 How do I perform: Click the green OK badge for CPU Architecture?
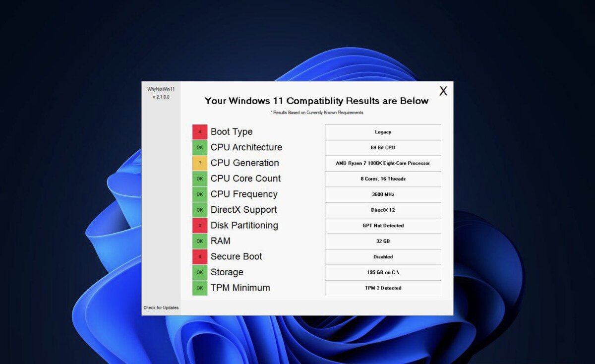tap(200, 147)
